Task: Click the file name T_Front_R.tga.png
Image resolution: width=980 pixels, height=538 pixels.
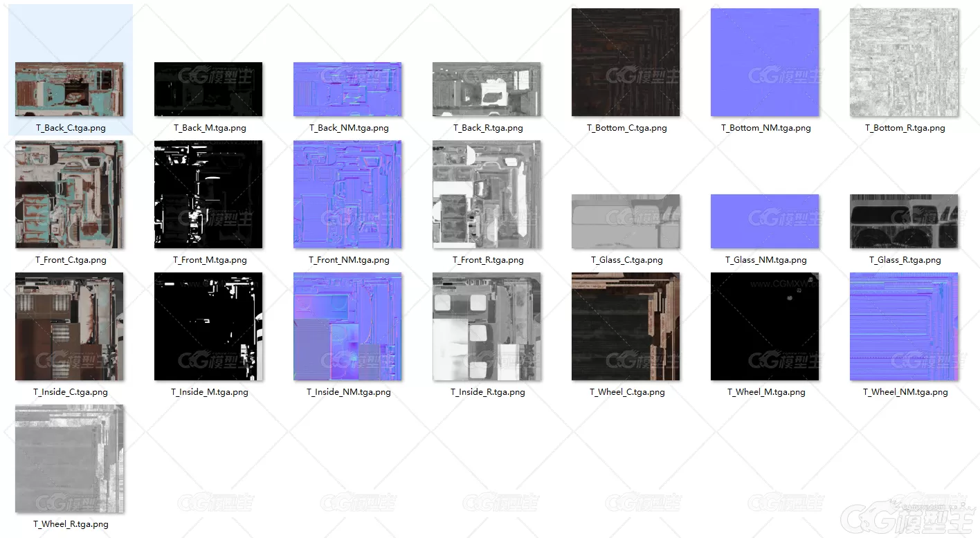Action: [x=488, y=260]
